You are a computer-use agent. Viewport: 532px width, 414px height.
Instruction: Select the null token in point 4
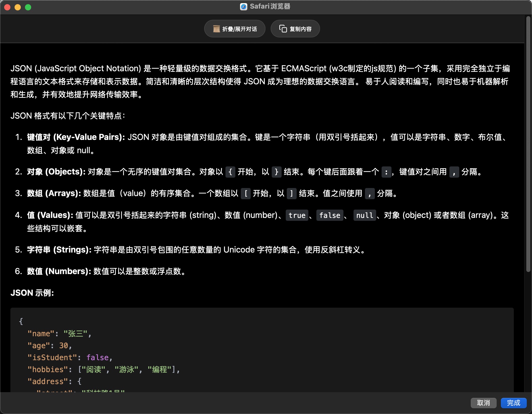(x=364, y=215)
